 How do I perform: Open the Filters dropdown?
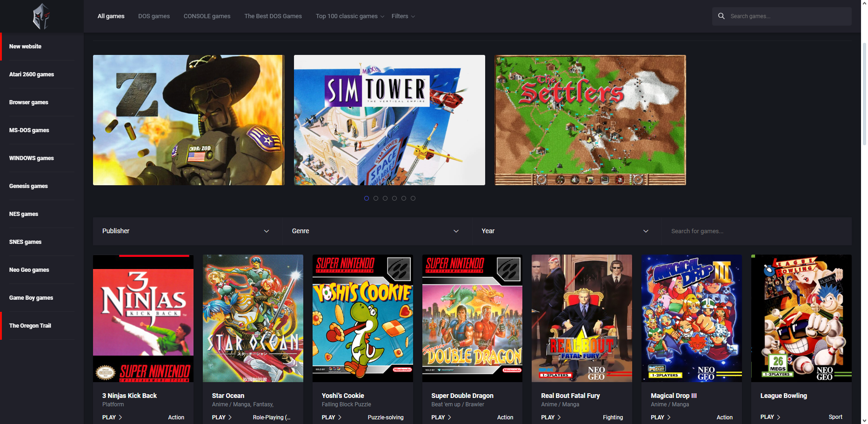(403, 16)
